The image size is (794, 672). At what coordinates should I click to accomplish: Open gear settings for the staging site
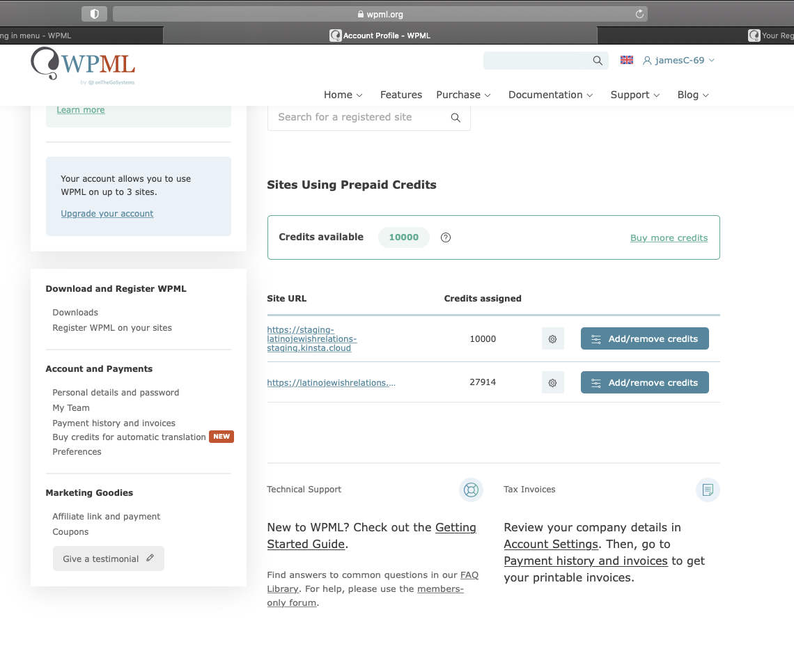[x=552, y=339]
